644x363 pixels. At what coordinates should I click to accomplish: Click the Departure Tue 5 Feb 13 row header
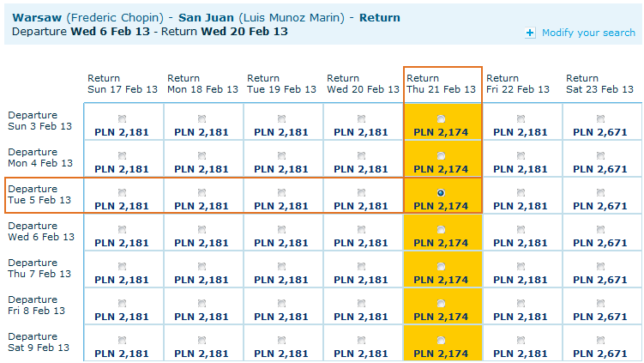point(39,194)
